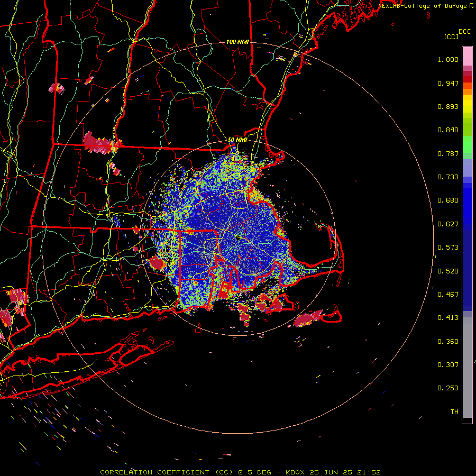Image resolution: width=476 pixels, height=476 pixels.
Task: Click the 0.253 color scale label
Action: (x=448, y=388)
